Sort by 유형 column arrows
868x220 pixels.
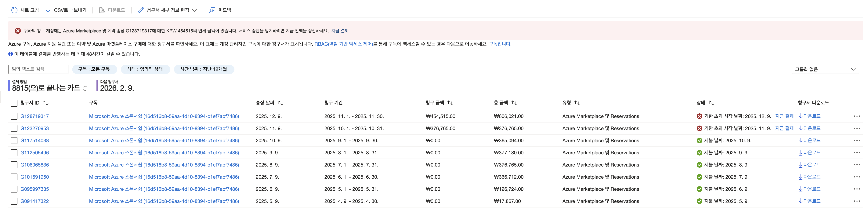click(x=577, y=103)
